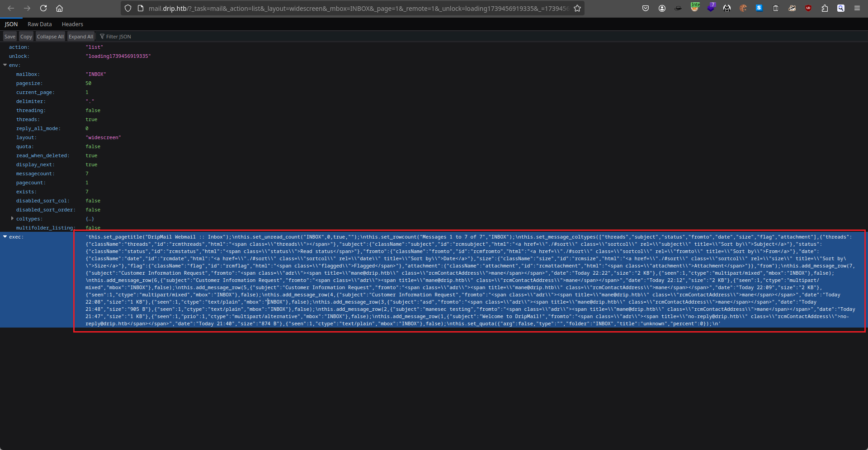Go to the browser home page
The height and width of the screenshot is (450, 868).
(x=59, y=8)
